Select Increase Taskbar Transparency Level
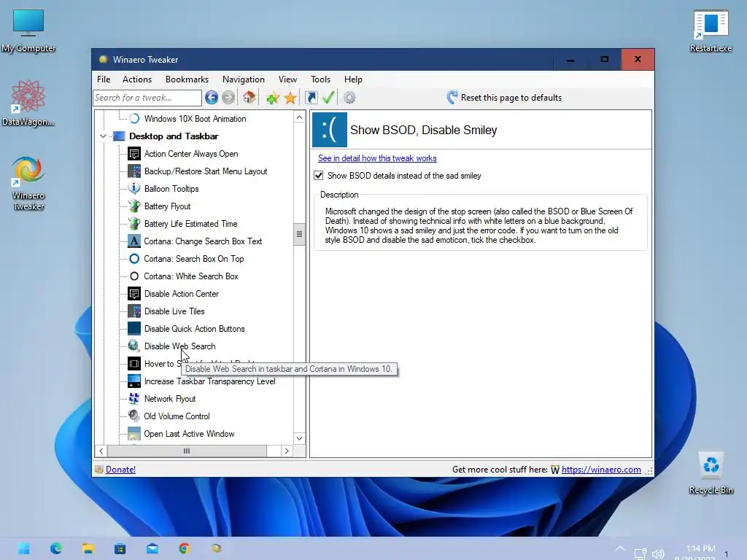Image resolution: width=747 pixels, height=560 pixels. click(x=209, y=381)
